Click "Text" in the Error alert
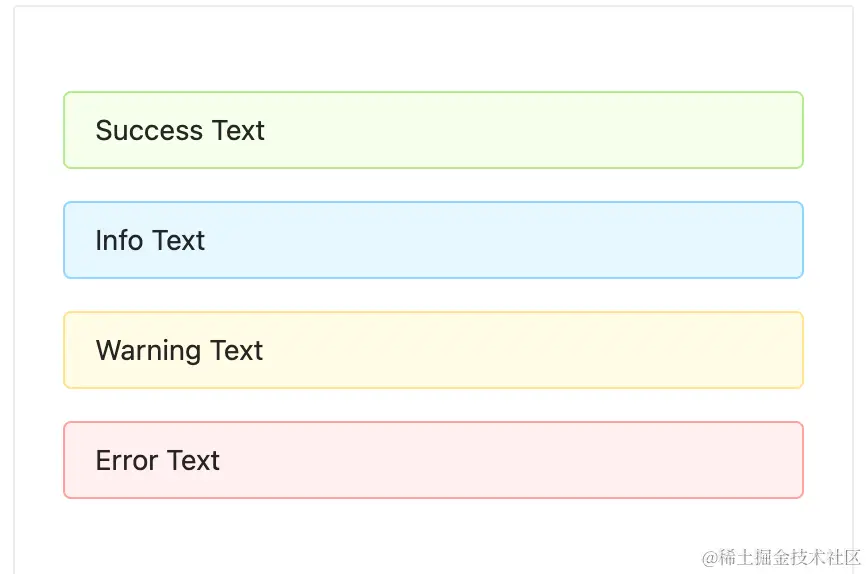 point(193,461)
